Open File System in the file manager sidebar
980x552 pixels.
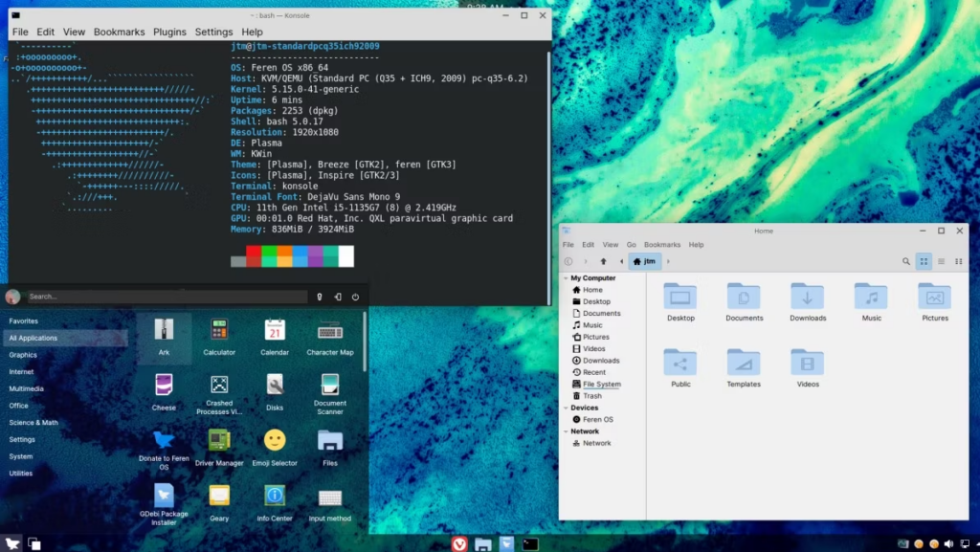pos(596,385)
